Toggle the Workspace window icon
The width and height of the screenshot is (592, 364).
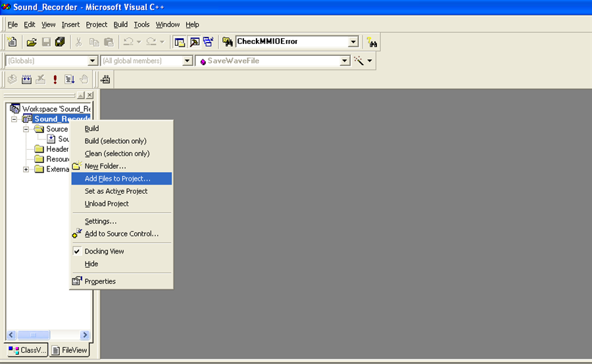point(180,42)
